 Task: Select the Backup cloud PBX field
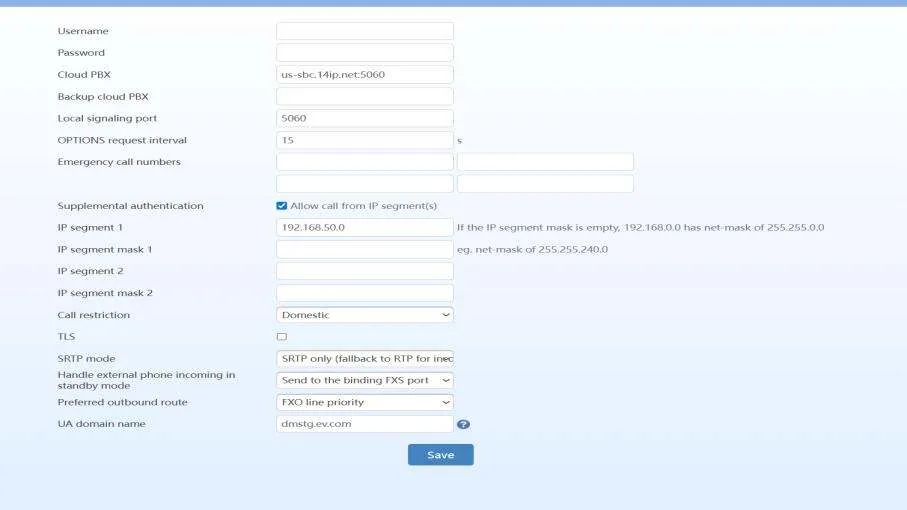click(x=365, y=96)
